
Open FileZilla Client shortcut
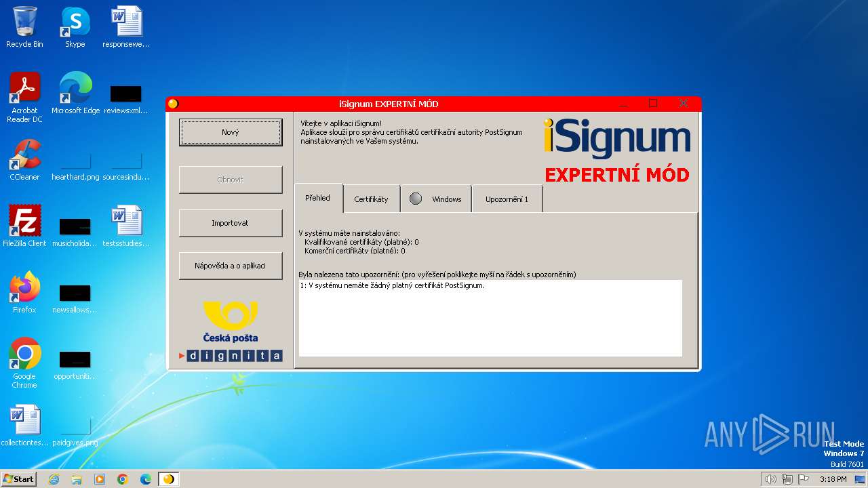pyautogui.click(x=24, y=226)
